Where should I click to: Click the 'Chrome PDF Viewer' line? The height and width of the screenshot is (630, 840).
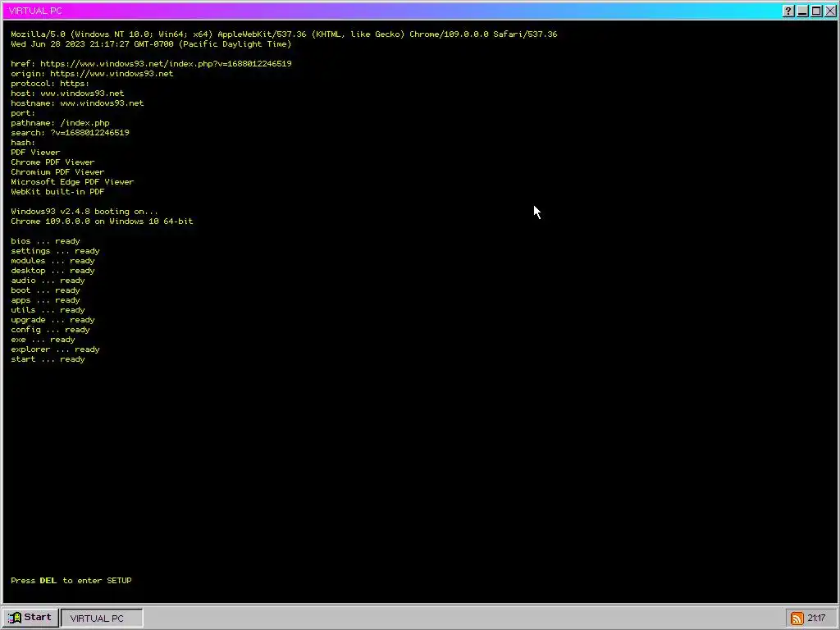coord(52,162)
